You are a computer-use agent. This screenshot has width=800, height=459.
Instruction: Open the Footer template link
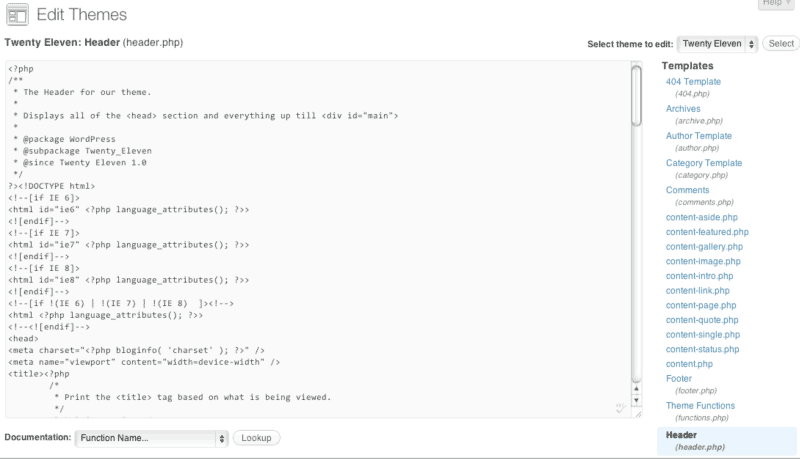679,379
